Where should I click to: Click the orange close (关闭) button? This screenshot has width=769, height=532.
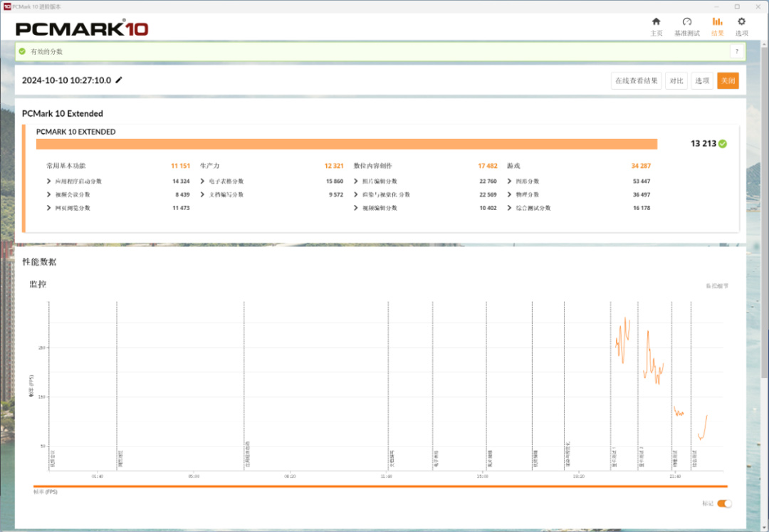[x=728, y=81]
